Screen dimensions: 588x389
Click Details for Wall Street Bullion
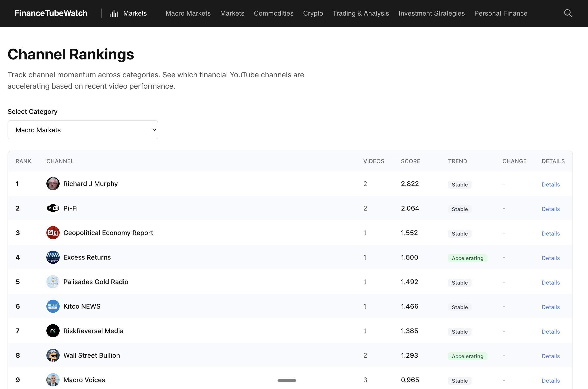coord(551,356)
